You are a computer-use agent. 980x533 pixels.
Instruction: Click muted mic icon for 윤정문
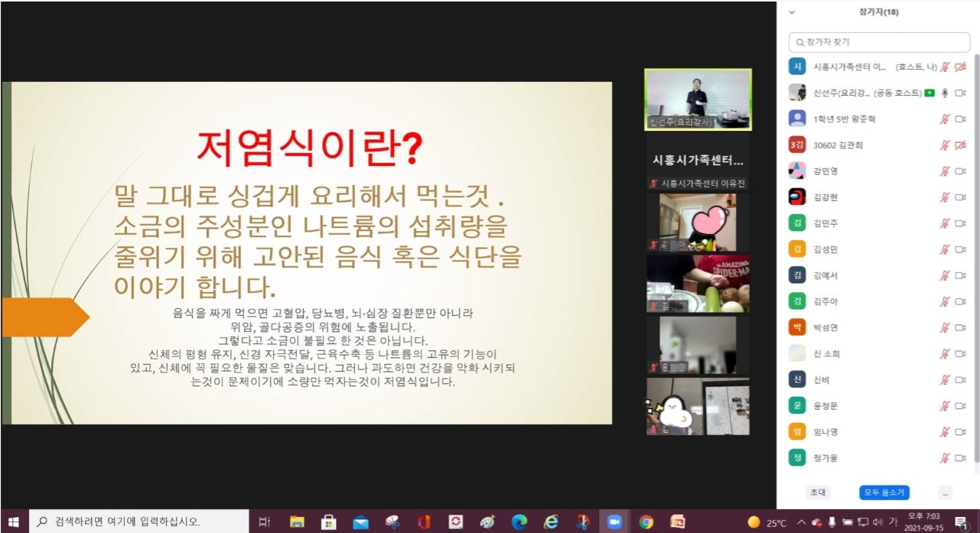pyautogui.click(x=945, y=405)
